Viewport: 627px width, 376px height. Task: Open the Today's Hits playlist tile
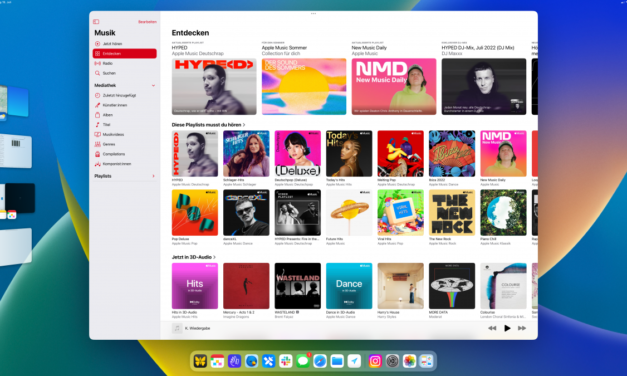(x=349, y=154)
